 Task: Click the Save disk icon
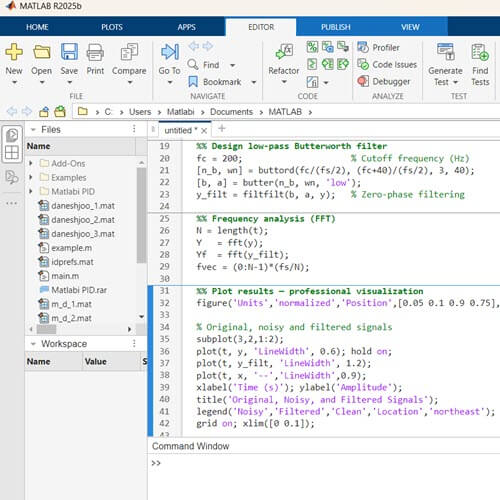(69, 52)
